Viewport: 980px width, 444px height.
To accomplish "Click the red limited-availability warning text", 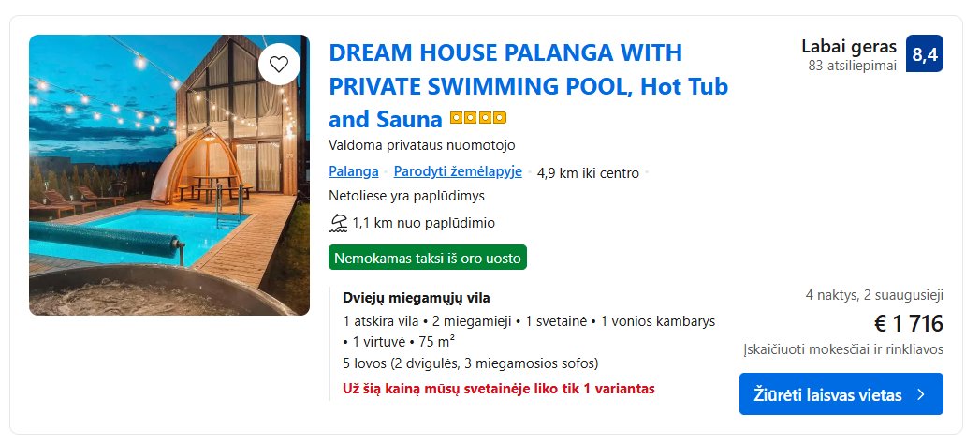I will pyautogui.click(x=498, y=388).
